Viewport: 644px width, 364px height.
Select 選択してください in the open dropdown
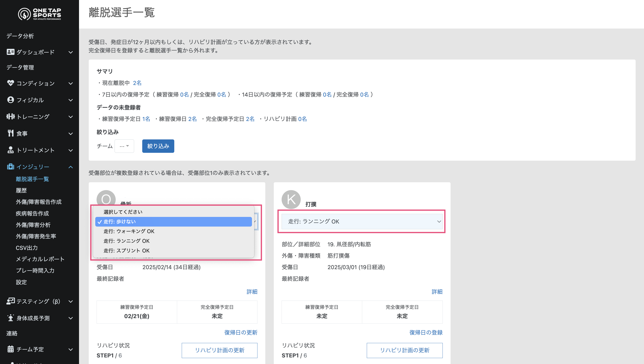click(x=173, y=212)
